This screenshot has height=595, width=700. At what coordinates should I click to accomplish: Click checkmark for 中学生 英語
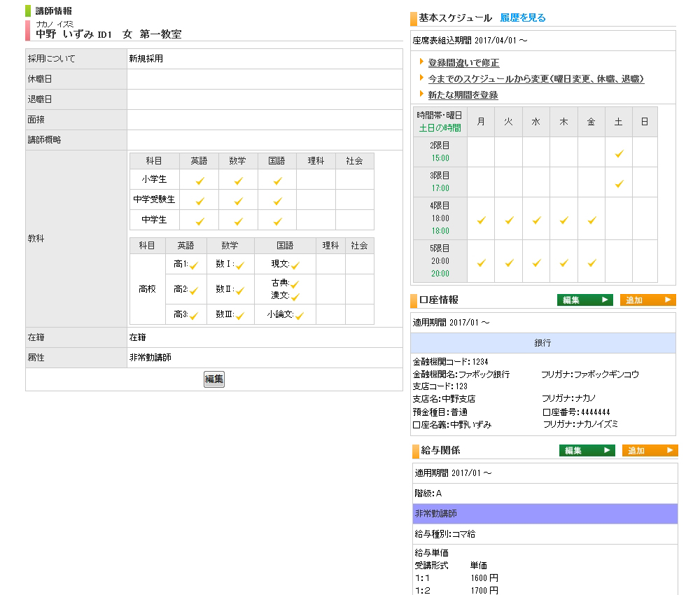(x=200, y=221)
